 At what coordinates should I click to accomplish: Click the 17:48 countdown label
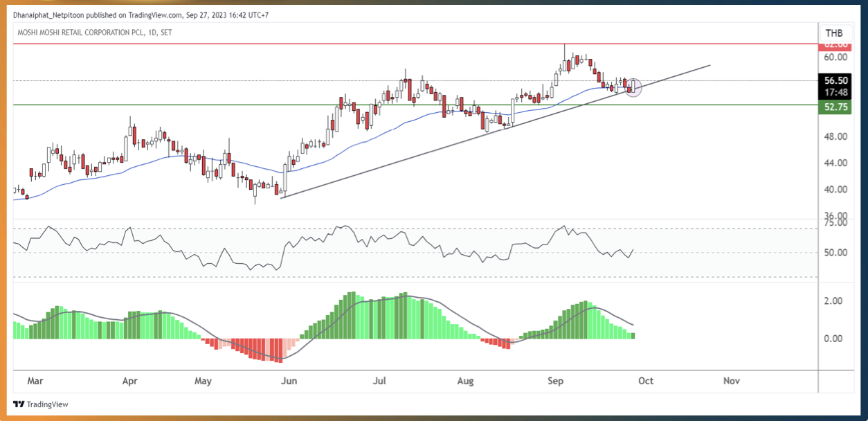(x=836, y=92)
